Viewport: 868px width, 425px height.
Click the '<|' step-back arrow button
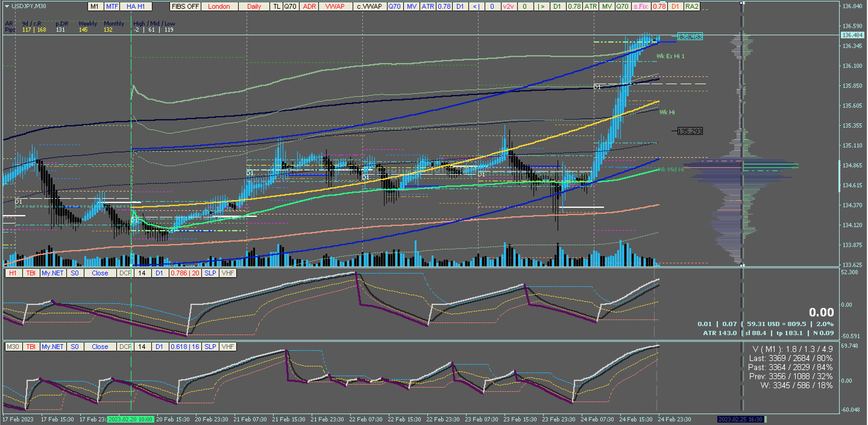pos(476,6)
